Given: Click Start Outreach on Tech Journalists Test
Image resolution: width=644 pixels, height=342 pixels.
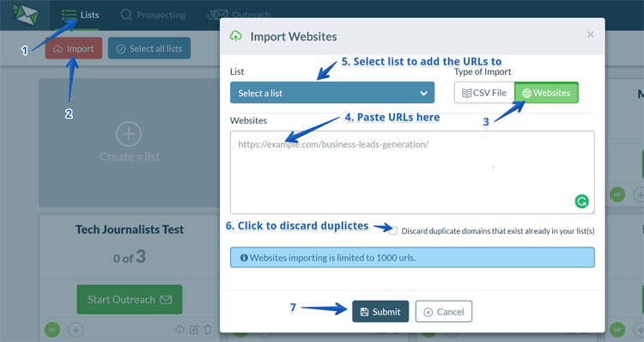Looking at the screenshot, I should [x=130, y=299].
